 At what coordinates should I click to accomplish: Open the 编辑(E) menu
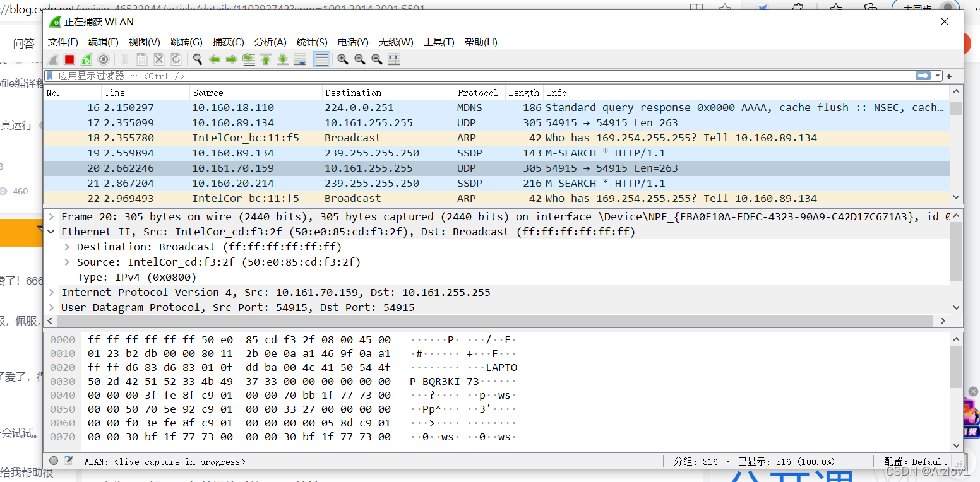(x=104, y=42)
